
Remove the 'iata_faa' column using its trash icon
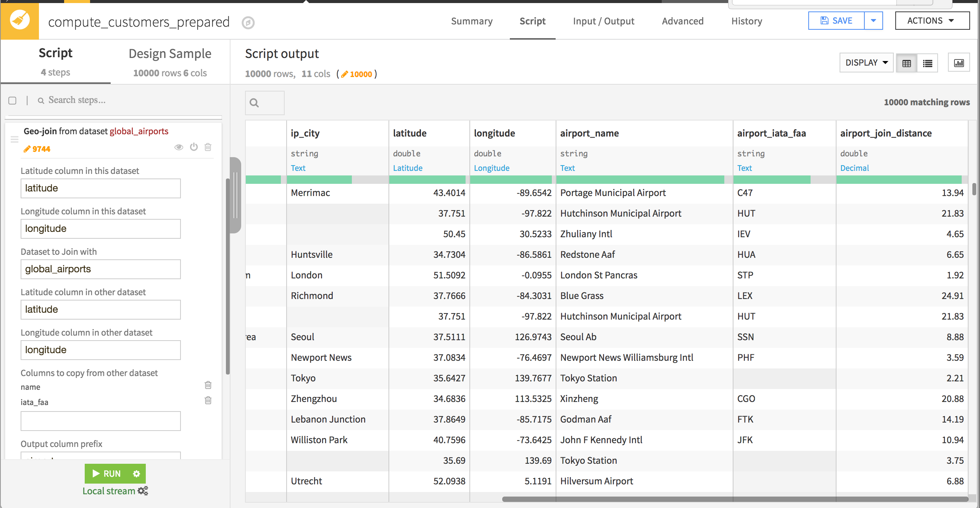click(208, 400)
